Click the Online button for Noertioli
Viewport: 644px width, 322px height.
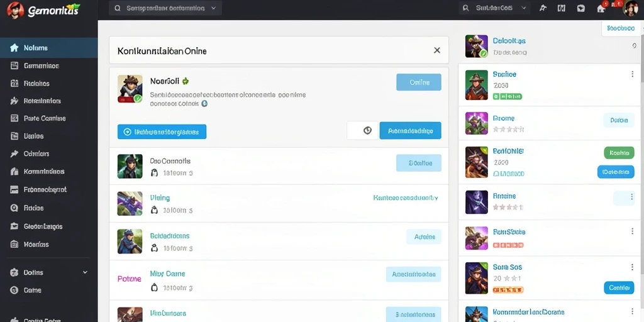coord(418,82)
